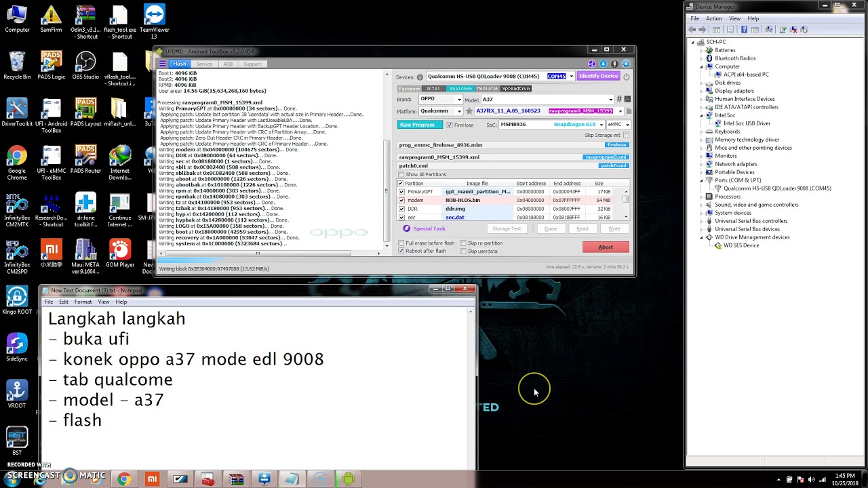The width and height of the screenshot is (868, 488).
Task: Open Kingo ROOT desktop icon
Action: coord(17,300)
